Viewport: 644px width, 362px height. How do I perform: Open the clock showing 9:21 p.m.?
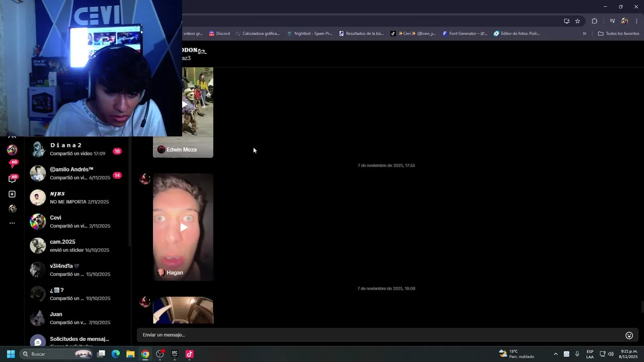tap(629, 354)
